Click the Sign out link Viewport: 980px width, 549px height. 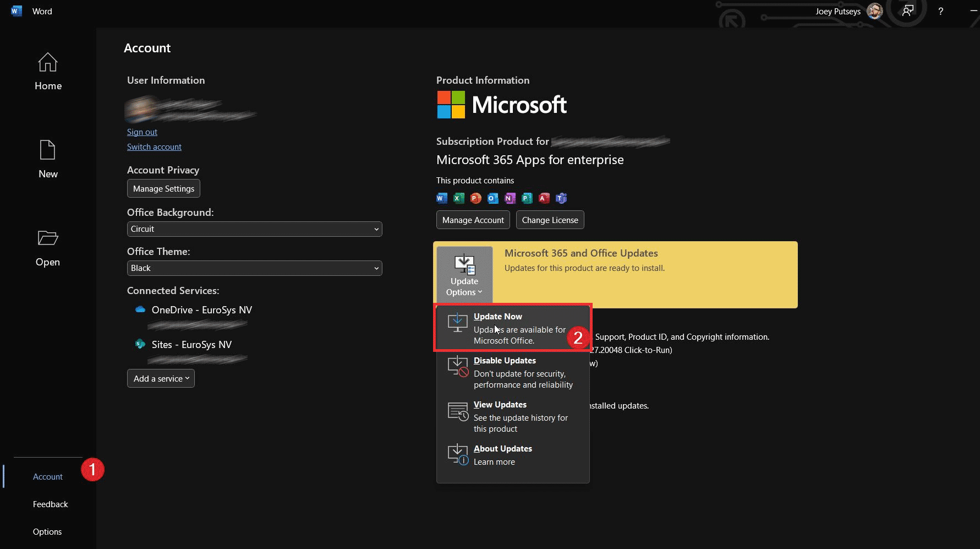pos(142,132)
